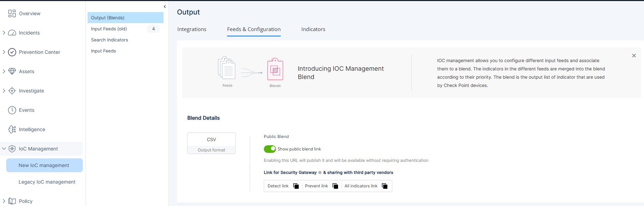Expand the Prevention Center chevron
Viewport: 644px width, 206px height.
[x=4, y=52]
